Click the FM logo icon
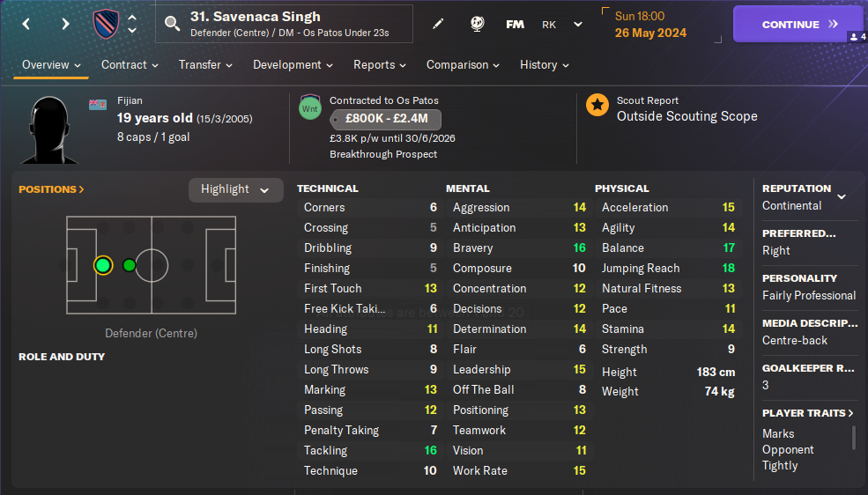868x495 pixels. [x=515, y=25]
